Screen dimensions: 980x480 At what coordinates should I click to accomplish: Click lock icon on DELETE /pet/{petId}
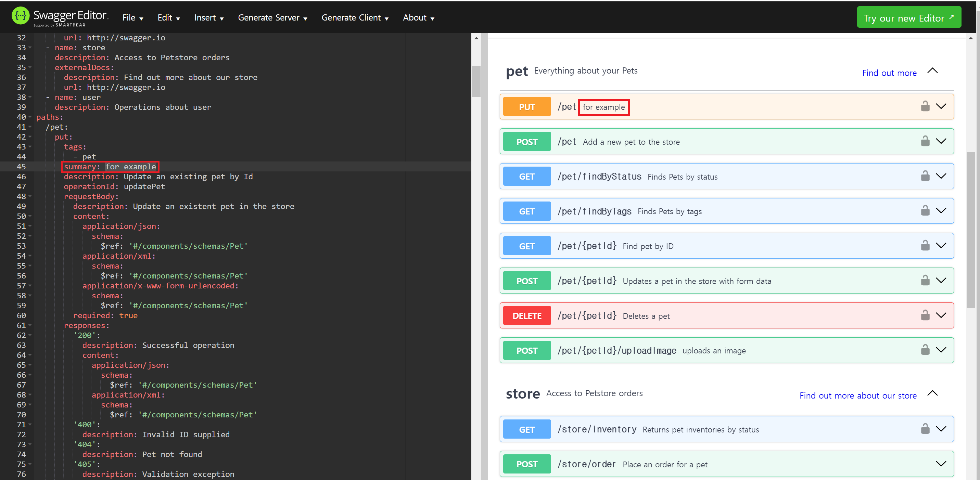[x=925, y=315]
